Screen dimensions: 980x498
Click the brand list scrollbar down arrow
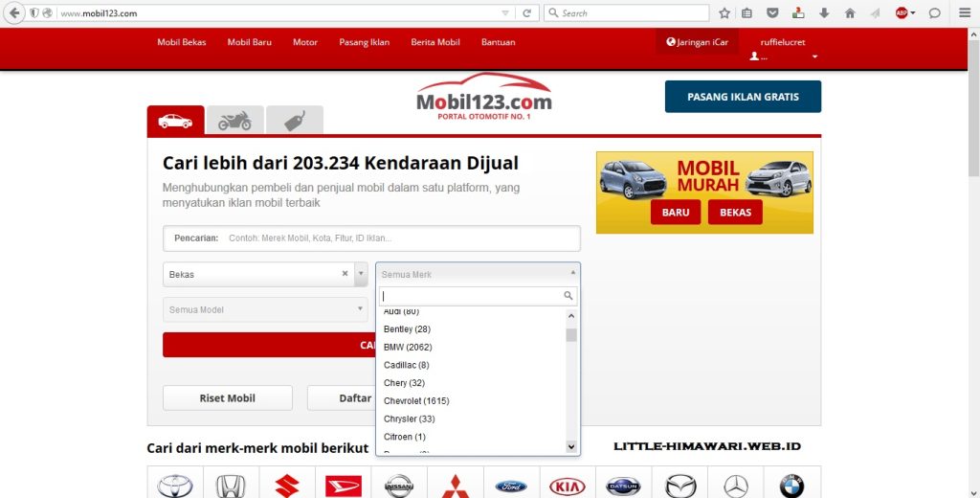coord(571,446)
